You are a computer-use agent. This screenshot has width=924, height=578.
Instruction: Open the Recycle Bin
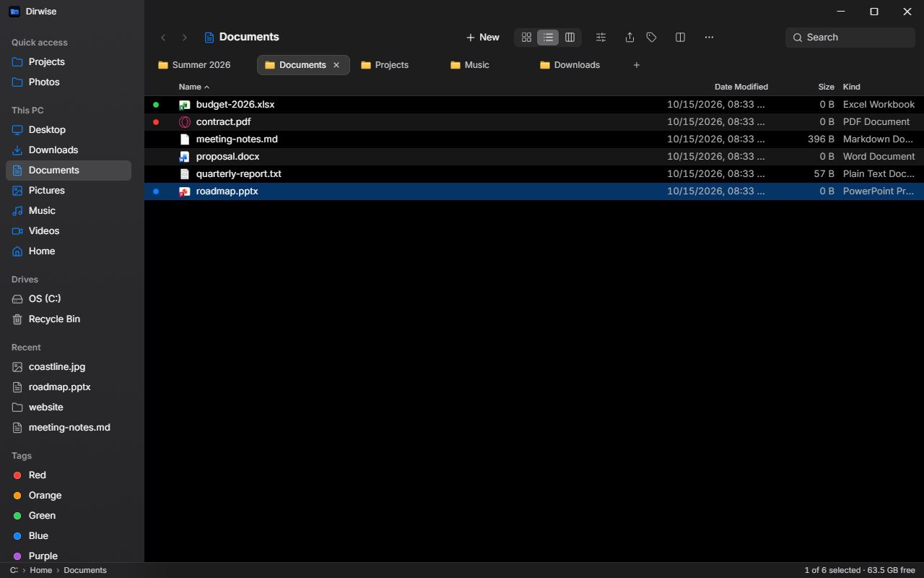click(69, 319)
